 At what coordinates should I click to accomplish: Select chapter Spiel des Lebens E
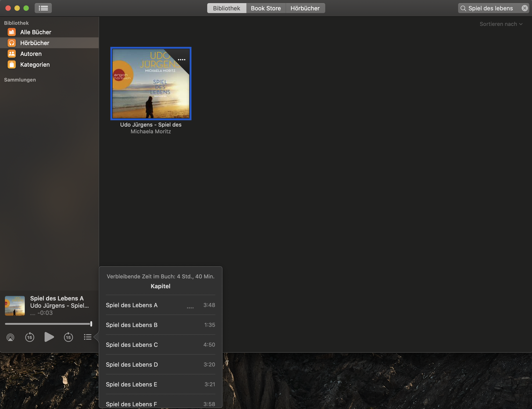click(132, 384)
